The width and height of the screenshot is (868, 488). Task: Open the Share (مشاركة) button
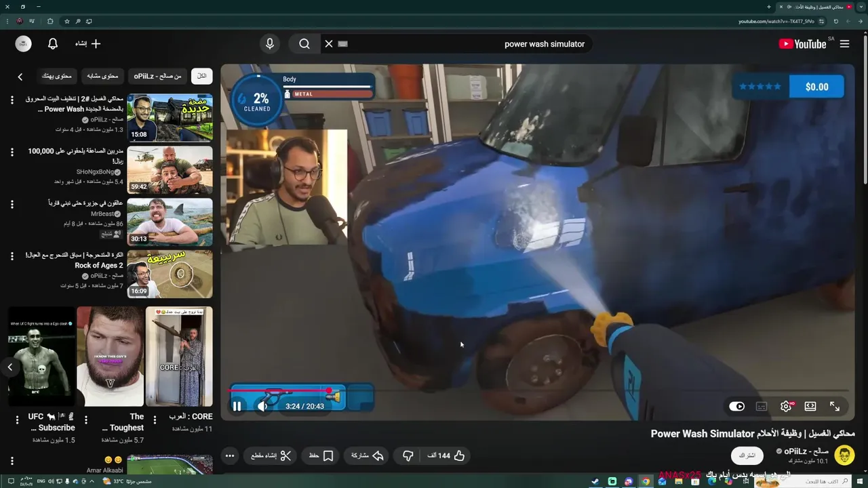pyautogui.click(x=367, y=455)
